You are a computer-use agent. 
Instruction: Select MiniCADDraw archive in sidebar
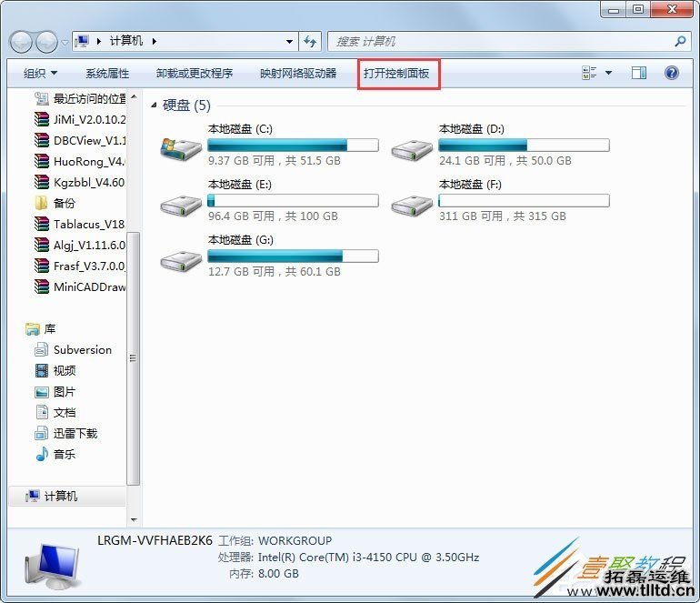pyautogui.click(x=80, y=286)
